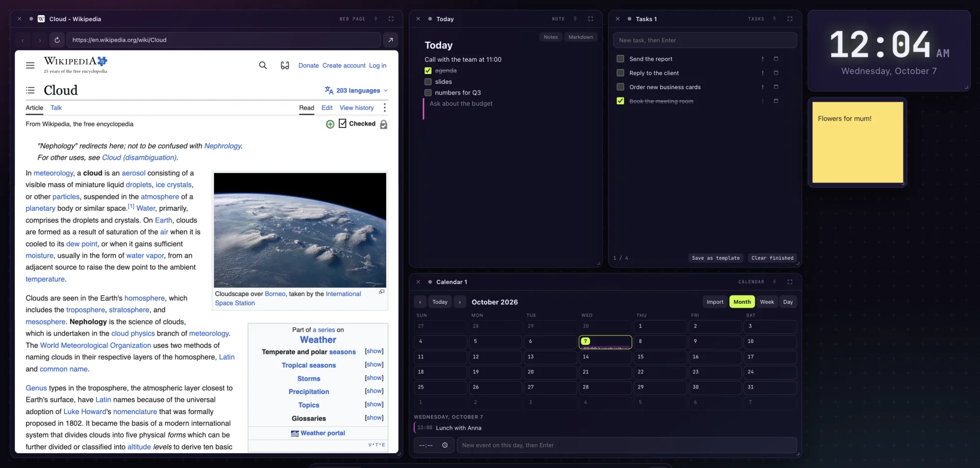Switch the calendar to Week view
Image resolution: width=980 pixels, height=468 pixels.
[767, 302]
